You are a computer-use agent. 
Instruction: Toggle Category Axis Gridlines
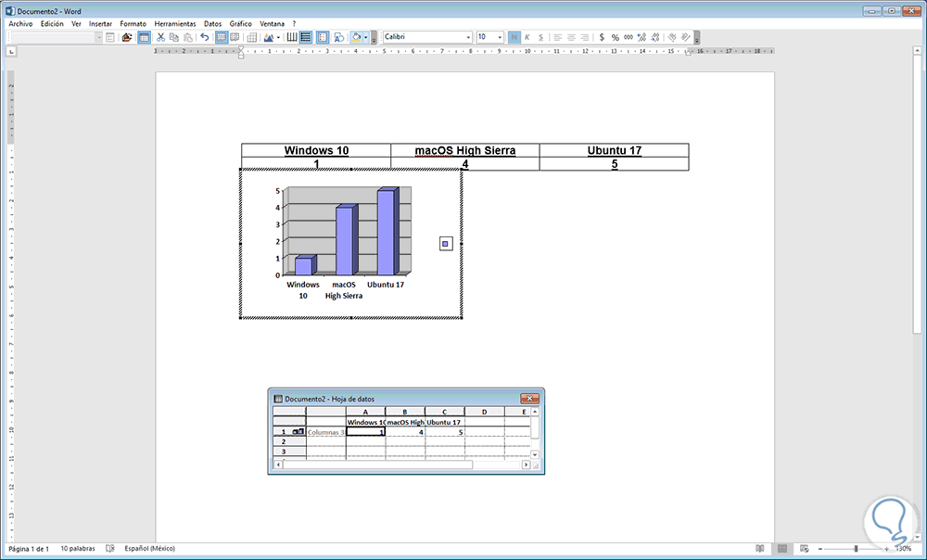tap(292, 37)
